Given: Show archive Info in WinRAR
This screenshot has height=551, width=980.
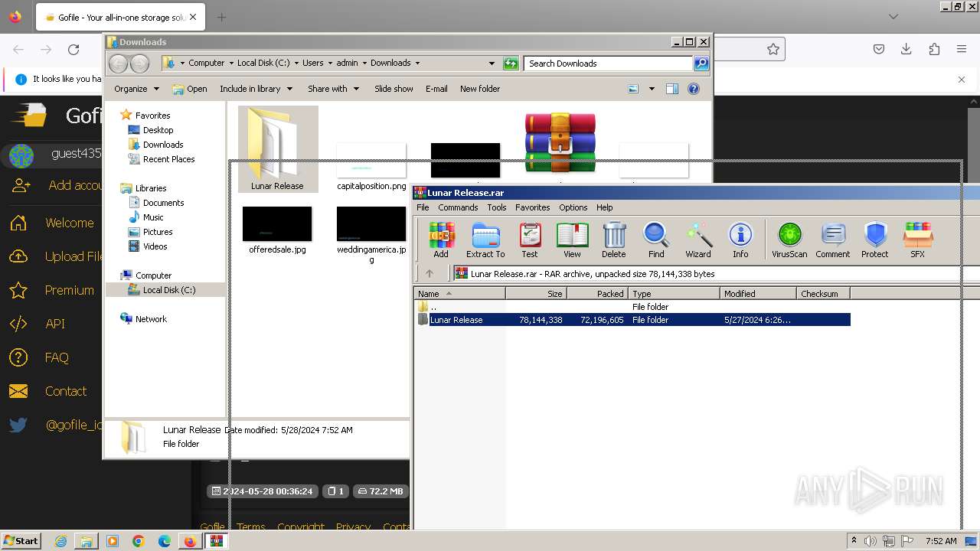Looking at the screenshot, I should pyautogui.click(x=740, y=240).
